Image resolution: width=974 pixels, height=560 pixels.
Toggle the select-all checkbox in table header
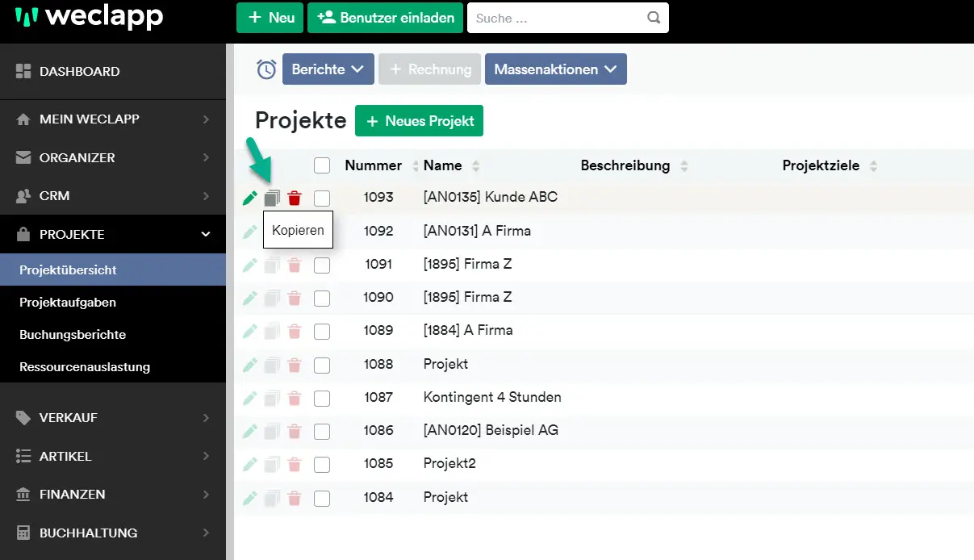pos(322,165)
